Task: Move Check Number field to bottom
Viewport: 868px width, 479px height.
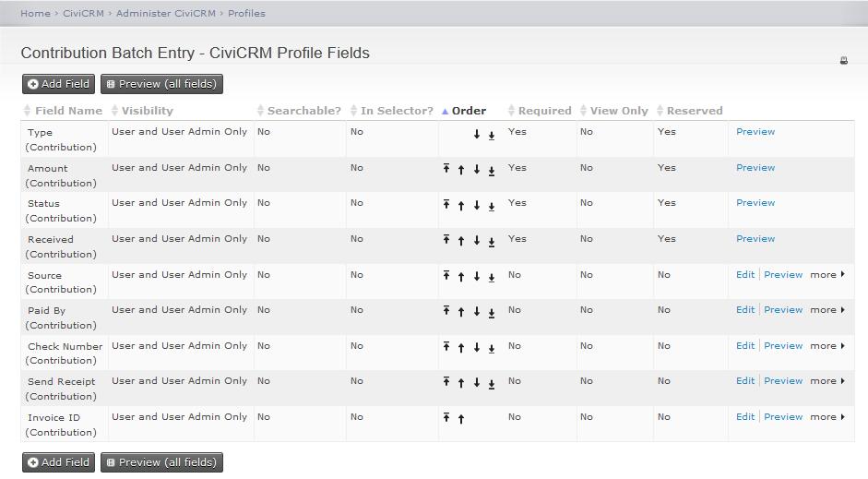Action: 492,348
